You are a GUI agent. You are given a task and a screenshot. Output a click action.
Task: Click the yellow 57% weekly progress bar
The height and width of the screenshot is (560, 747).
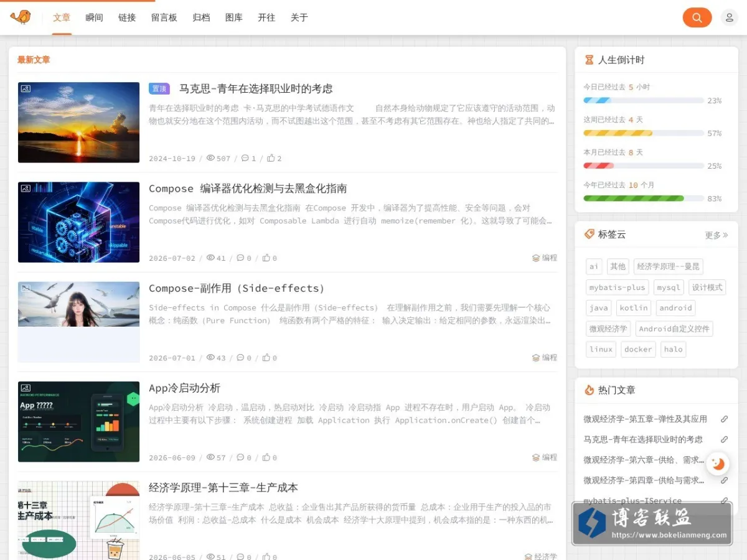click(644, 133)
